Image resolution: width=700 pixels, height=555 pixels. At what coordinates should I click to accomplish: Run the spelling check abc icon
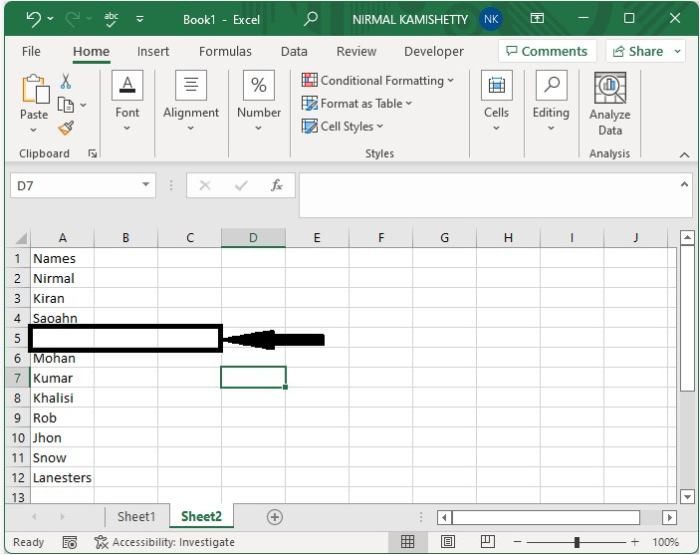111,19
